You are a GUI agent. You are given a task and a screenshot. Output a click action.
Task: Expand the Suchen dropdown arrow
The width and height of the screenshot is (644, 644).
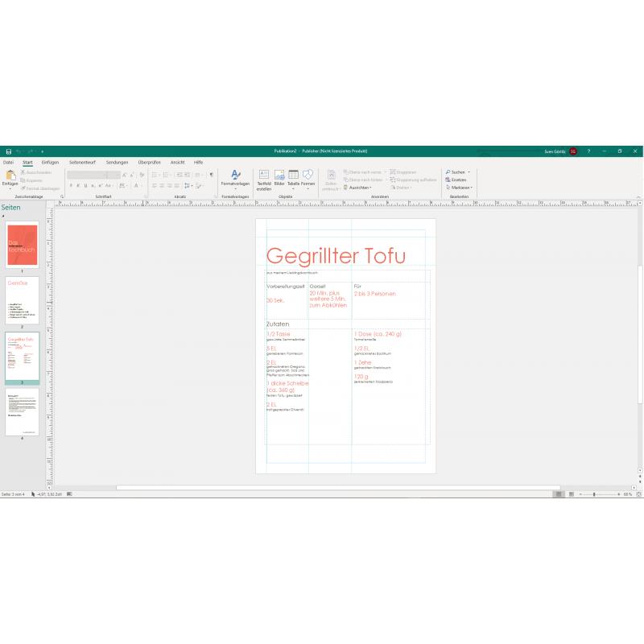click(x=469, y=172)
